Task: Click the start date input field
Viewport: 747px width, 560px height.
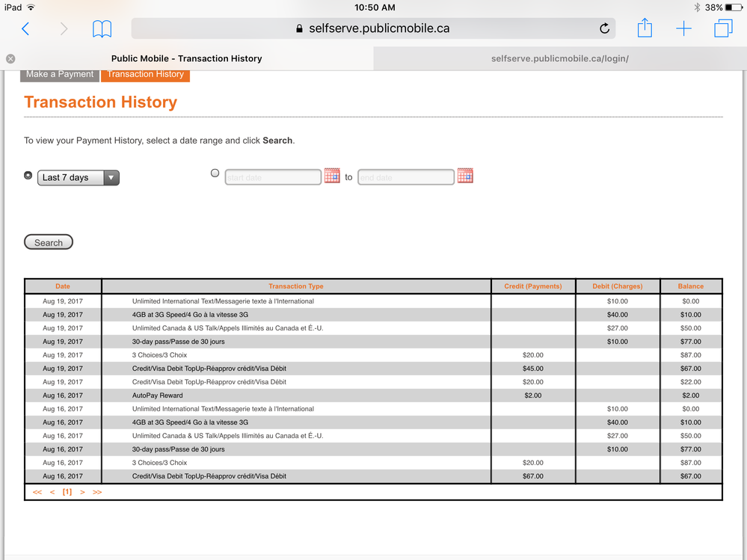Action: (x=273, y=177)
